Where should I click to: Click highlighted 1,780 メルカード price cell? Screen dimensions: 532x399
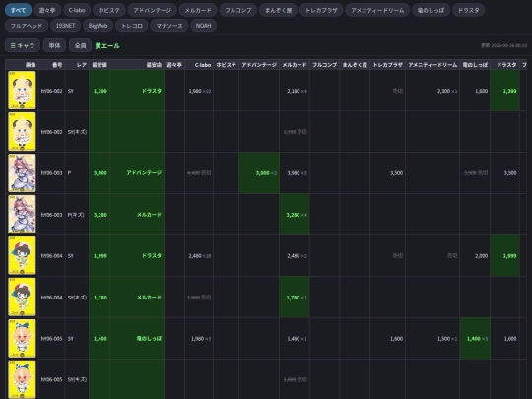tap(295, 298)
